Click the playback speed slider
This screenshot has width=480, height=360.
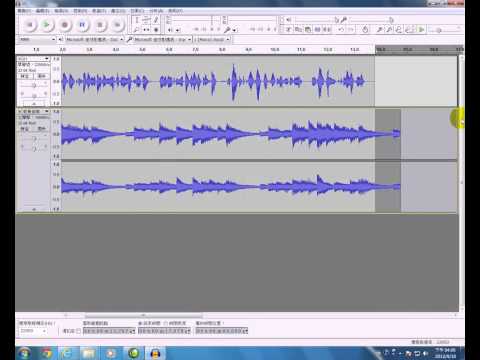pyautogui.click(x=443, y=30)
